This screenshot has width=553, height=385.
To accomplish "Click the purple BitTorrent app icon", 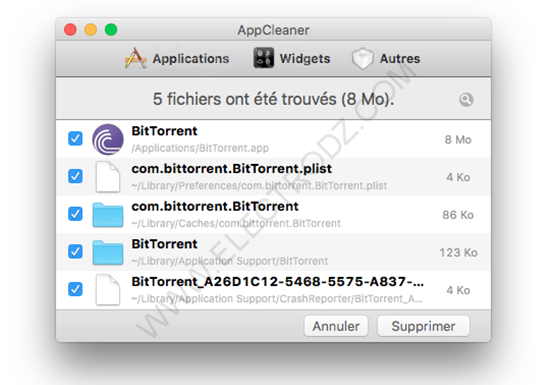I will (108, 139).
